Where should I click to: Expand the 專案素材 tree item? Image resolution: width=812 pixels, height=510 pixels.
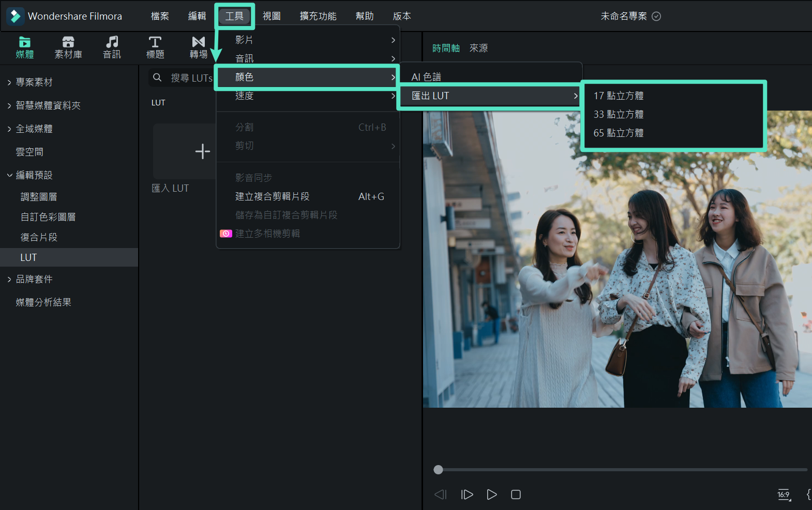pyautogui.click(x=9, y=82)
